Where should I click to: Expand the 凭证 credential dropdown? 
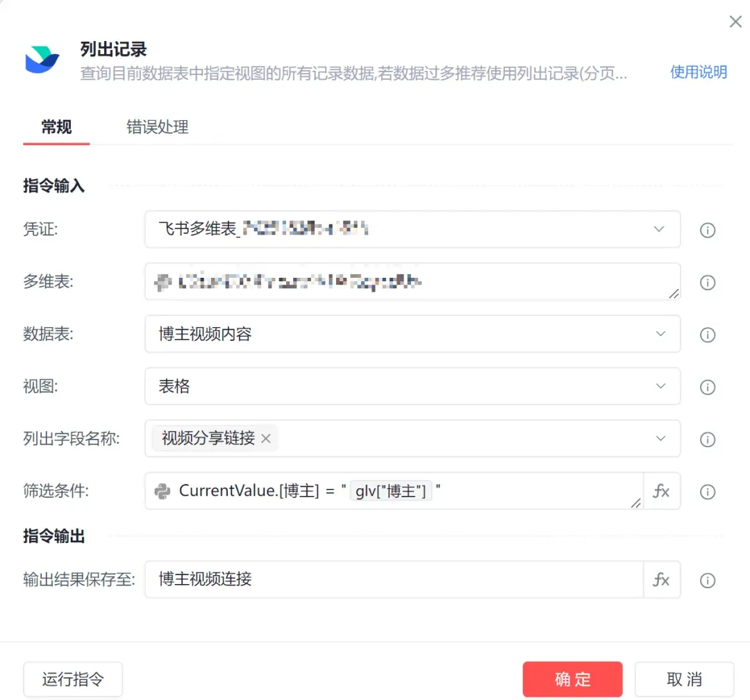(x=659, y=229)
